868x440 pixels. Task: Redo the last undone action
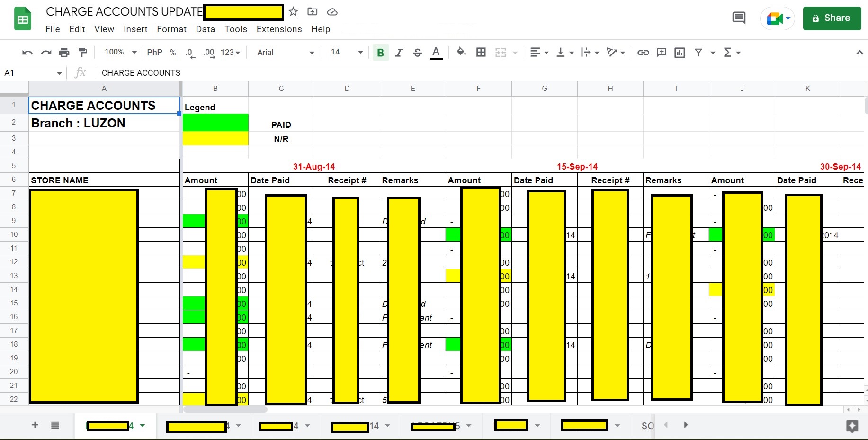(46, 53)
